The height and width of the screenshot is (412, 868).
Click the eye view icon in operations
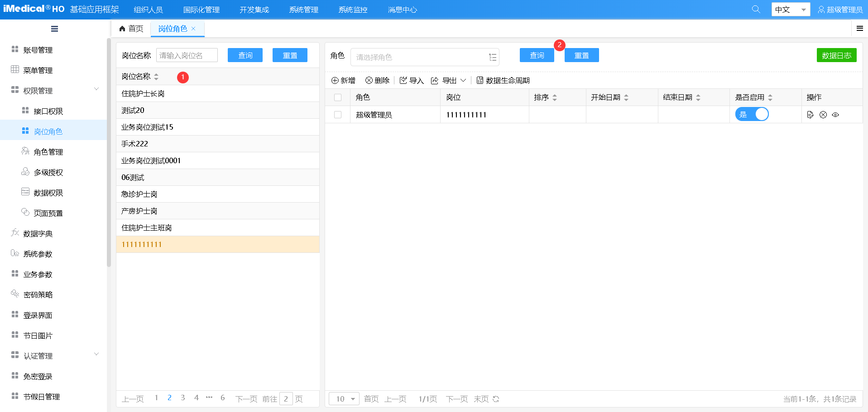pos(835,115)
